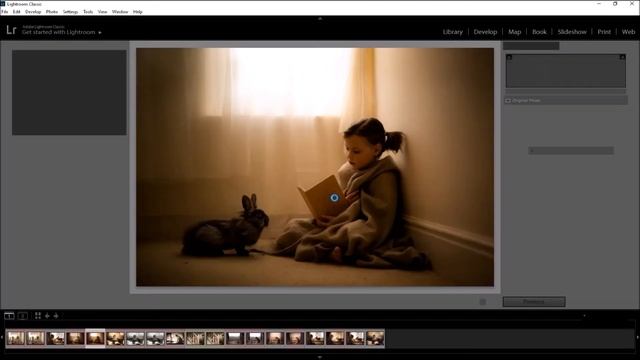Open the File menu
Screen dimensions: 640x360
(4, 12)
